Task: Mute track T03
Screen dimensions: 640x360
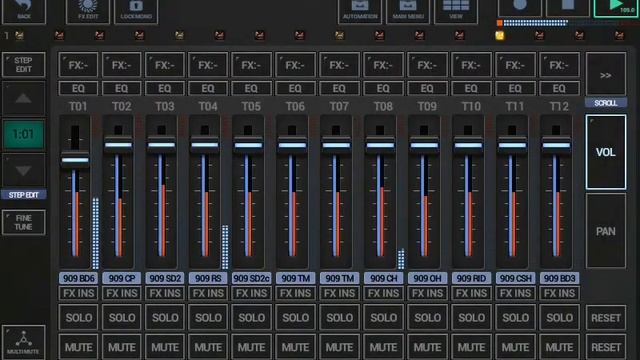Action: coord(165,347)
